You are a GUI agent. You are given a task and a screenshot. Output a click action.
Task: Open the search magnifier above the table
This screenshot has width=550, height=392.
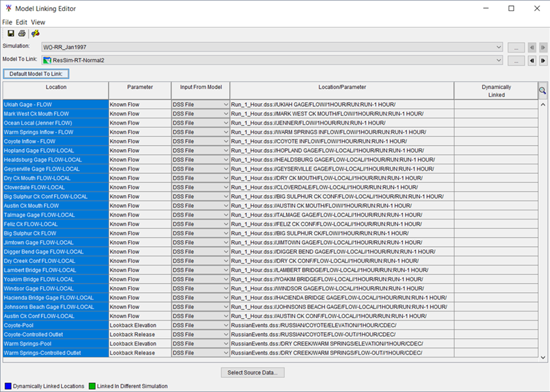click(x=542, y=90)
